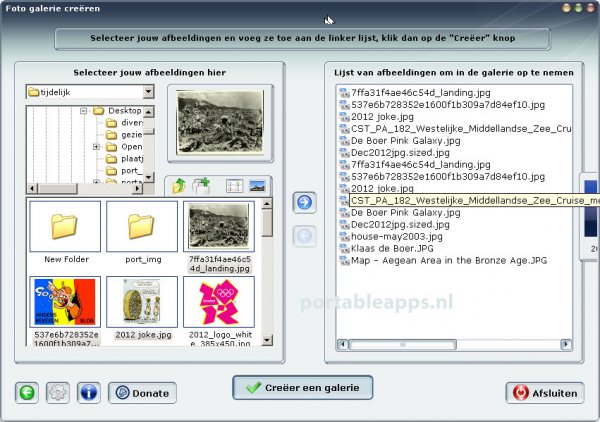The width and height of the screenshot is (600, 422).
Task: Click the Afsluiten button
Action: pyautogui.click(x=545, y=393)
